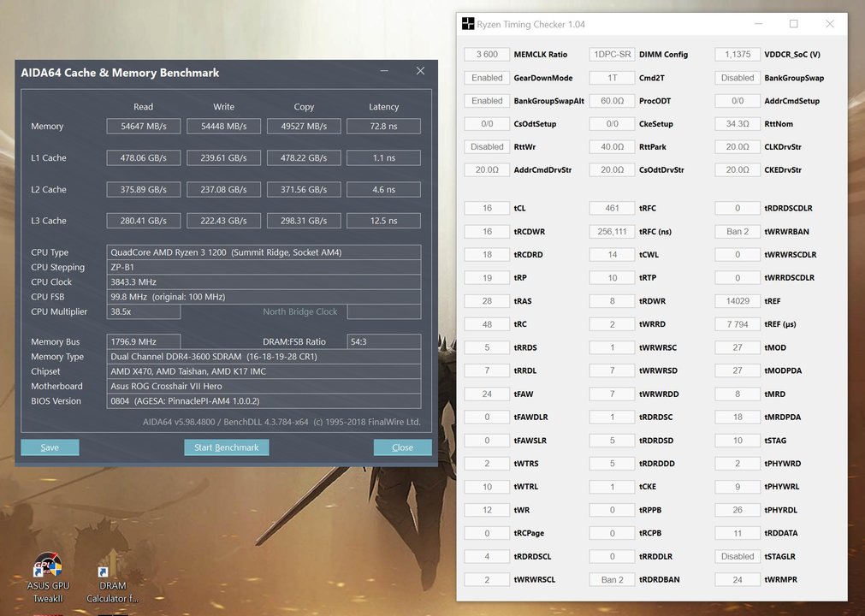Click the VDDCR_SoC value 1,1375
Image resolution: width=865 pixels, height=616 pixels.
(x=738, y=55)
